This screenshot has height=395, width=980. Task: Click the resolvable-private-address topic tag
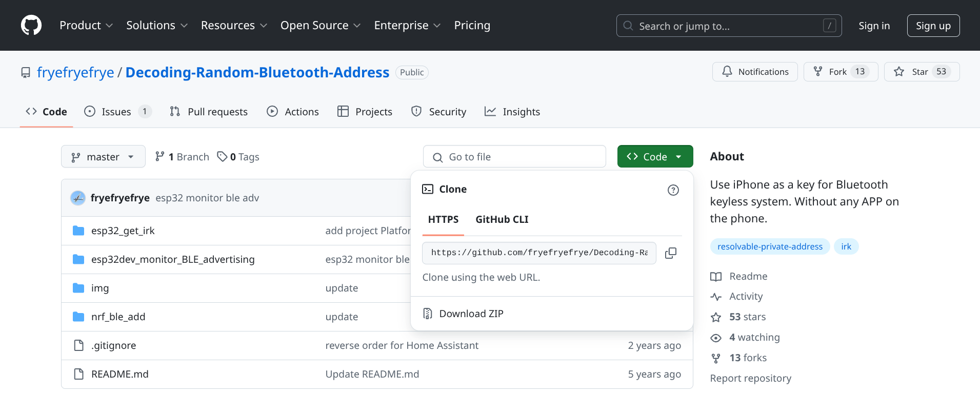pos(769,246)
